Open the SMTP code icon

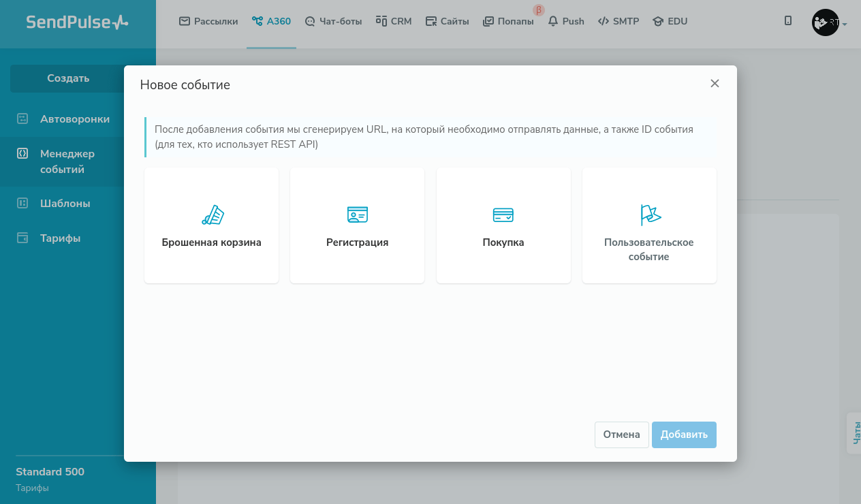[604, 21]
